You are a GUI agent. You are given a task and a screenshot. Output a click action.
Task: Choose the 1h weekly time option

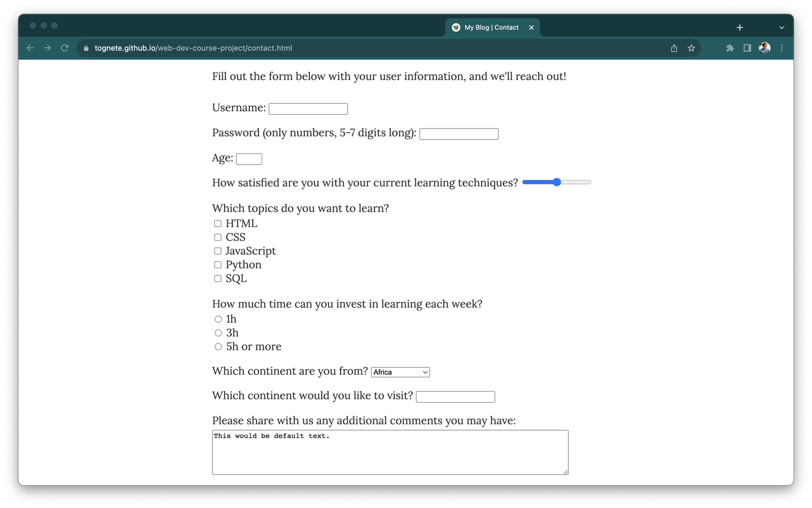click(218, 319)
